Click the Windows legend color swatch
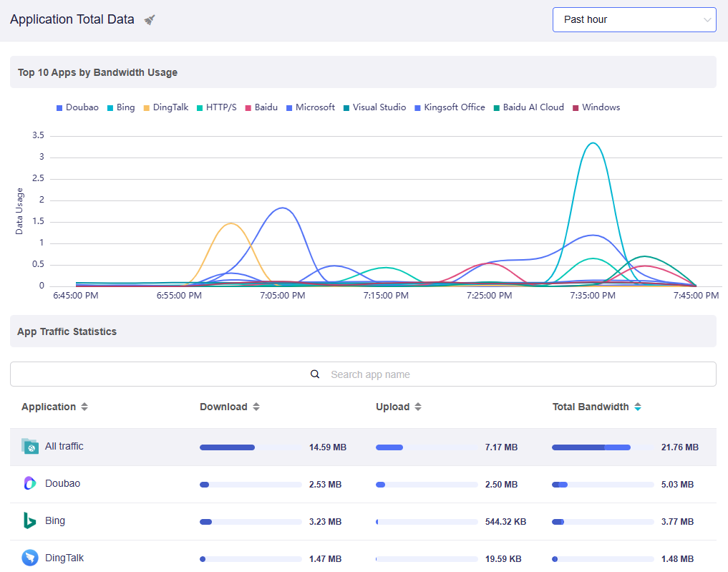 [576, 108]
